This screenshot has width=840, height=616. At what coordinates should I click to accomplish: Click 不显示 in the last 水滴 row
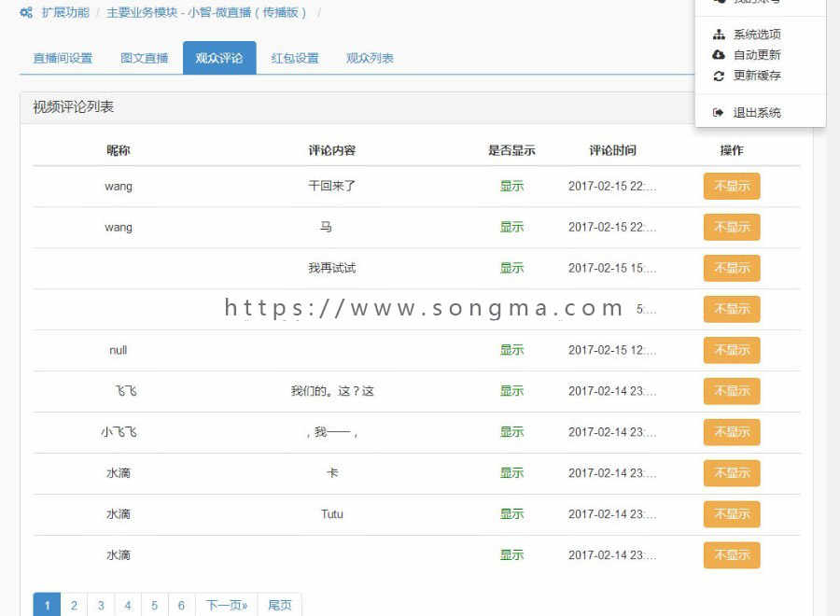(x=732, y=555)
